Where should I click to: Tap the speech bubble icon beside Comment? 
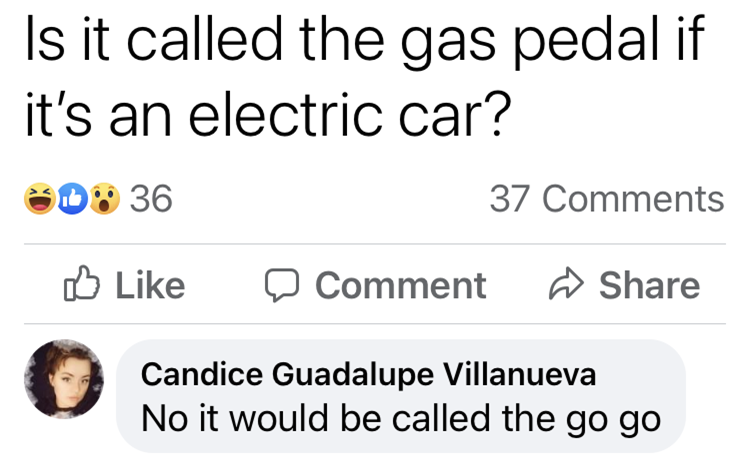click(282, 286)
